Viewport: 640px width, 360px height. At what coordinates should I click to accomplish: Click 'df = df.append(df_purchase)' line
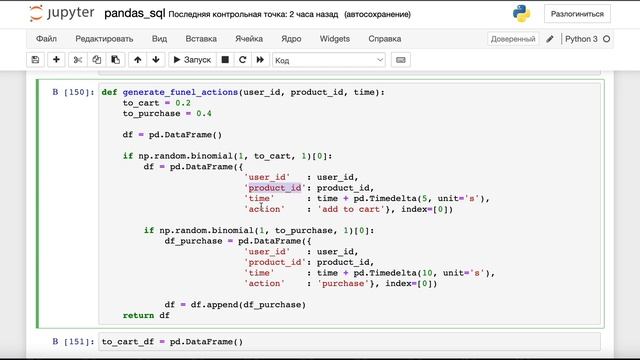(x=235, y=304)
